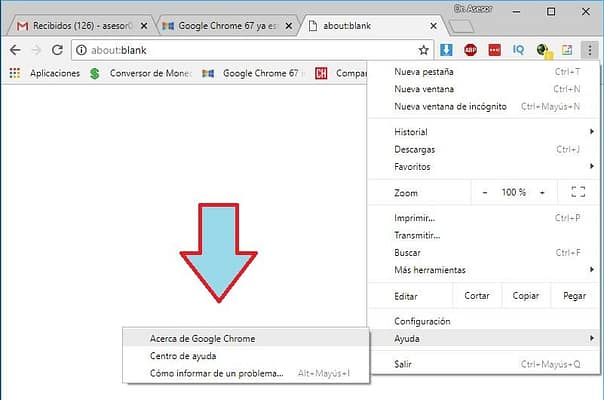Open the blue download extension icon
The height and width of the screenshot is (400, 604).
pyautogui.click(x=446, y=50)
